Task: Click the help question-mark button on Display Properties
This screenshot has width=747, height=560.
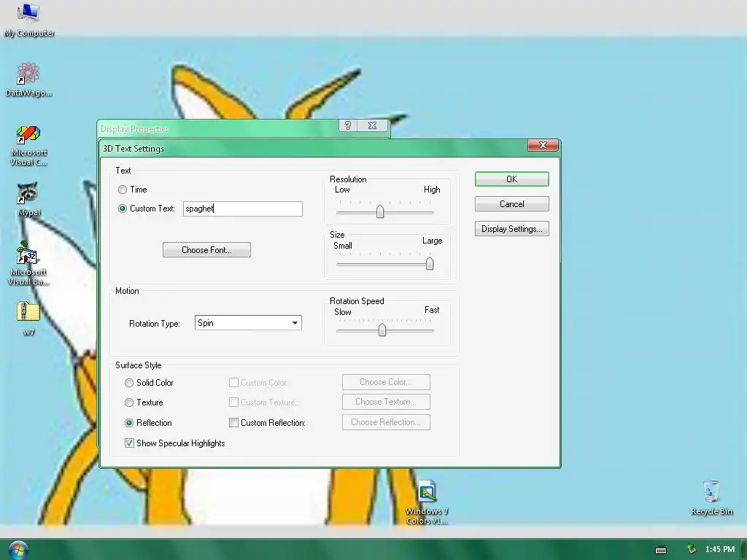Action: pos(348,125)
